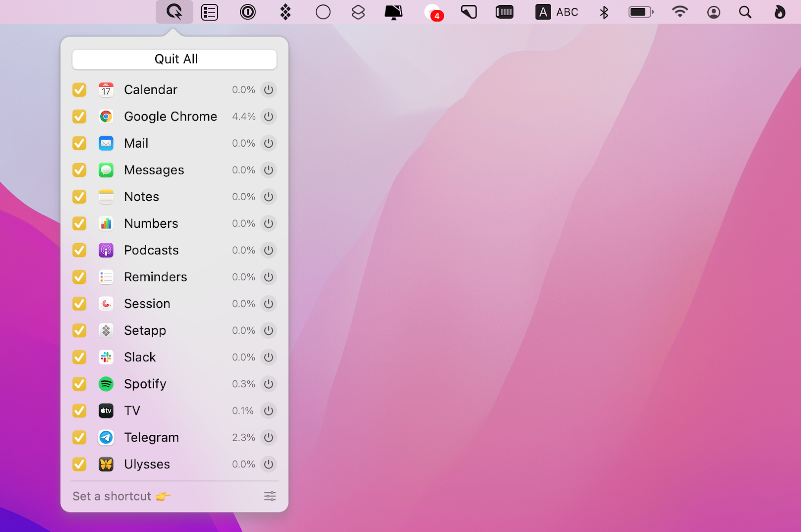The image size is (801, 532).
Task: Quit Slack via its power icon
Action: click(269, 357)
